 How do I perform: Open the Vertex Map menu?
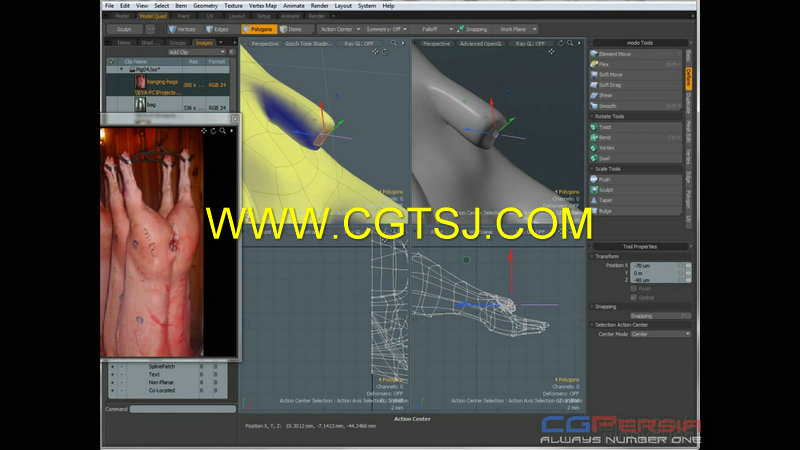pyautogui.click(x=262, y=6)
